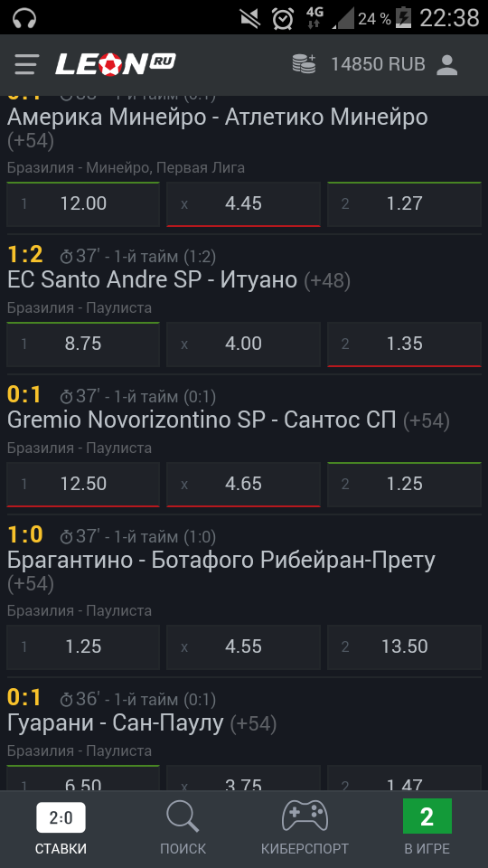Screen dimensions: 488x868
Task: Open Gremio Novorizontino SP - Сантос СП match
Action: (x=202, y=420)
